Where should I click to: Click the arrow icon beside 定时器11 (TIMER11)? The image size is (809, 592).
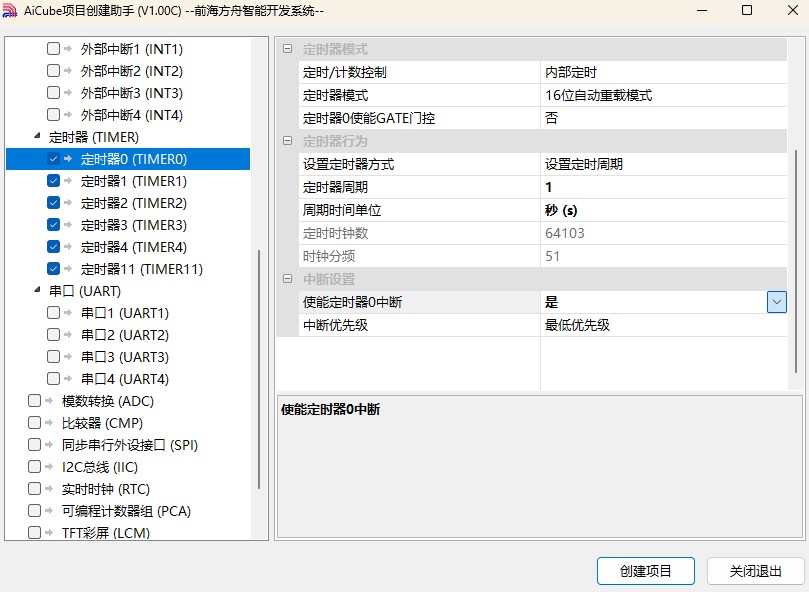pos(68,269)
